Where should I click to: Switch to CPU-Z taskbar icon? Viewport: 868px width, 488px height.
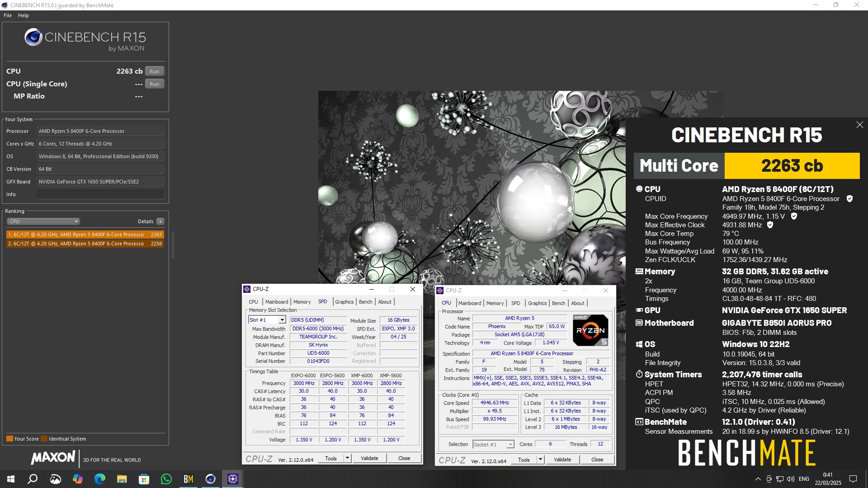tap(233, 479)
